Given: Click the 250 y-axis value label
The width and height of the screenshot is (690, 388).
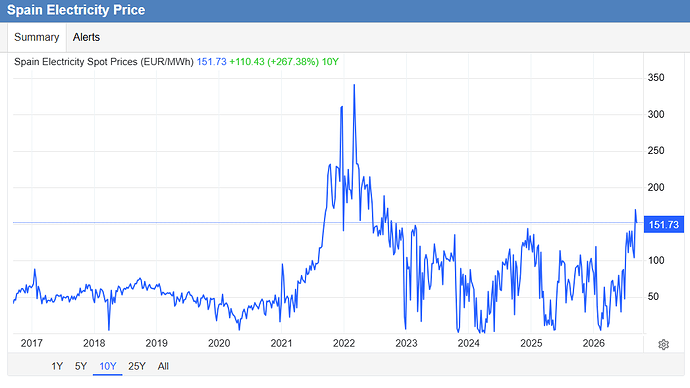Looking at the screenshot, I should pyautogui.click(x=656, y=150).
